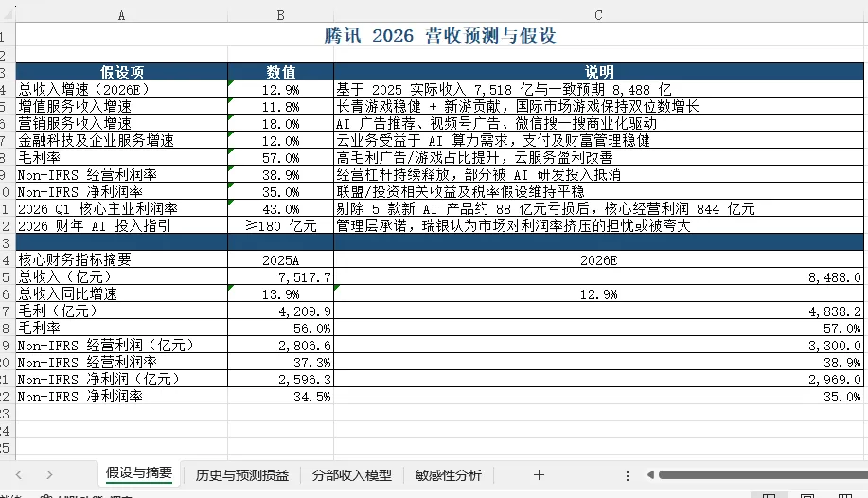This screenshot has height=498, width=868.
Task: Select cell 2026 Q1 核心主业利润率
Action: click(122, 209)
